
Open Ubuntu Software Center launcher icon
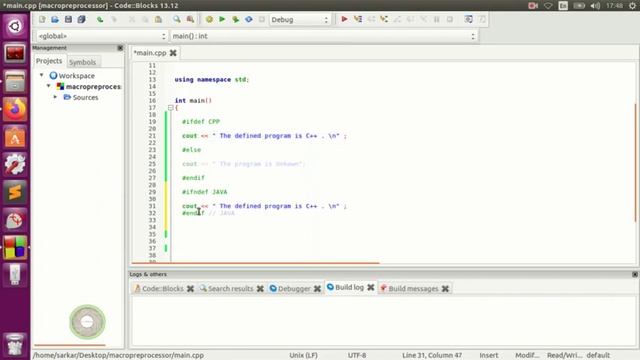click(x=15, y=137)
